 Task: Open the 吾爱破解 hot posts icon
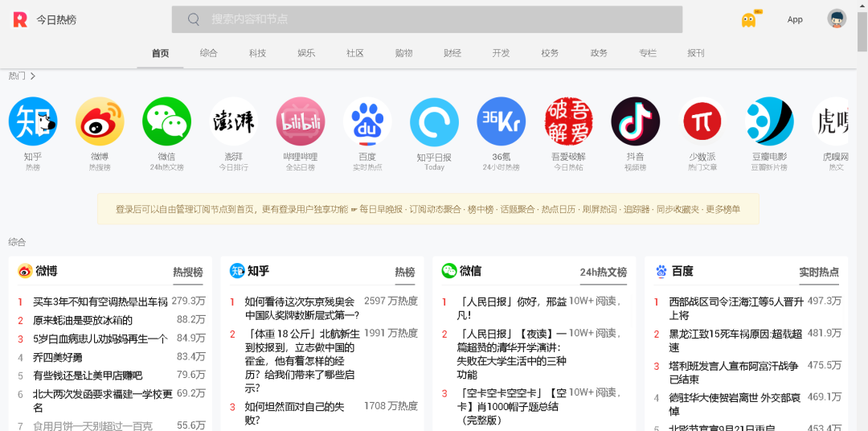(x=568, y=121)
